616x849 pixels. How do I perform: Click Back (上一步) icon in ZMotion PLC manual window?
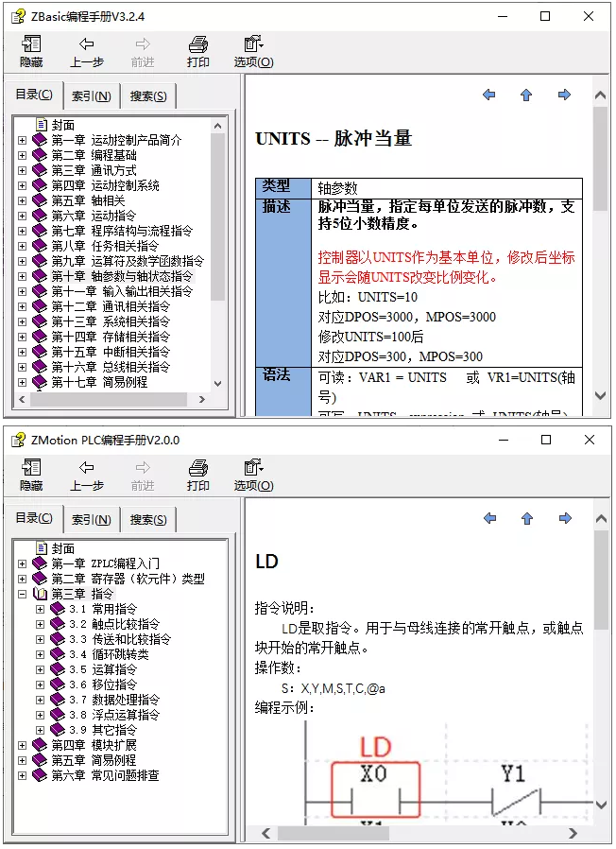(87, 467)
